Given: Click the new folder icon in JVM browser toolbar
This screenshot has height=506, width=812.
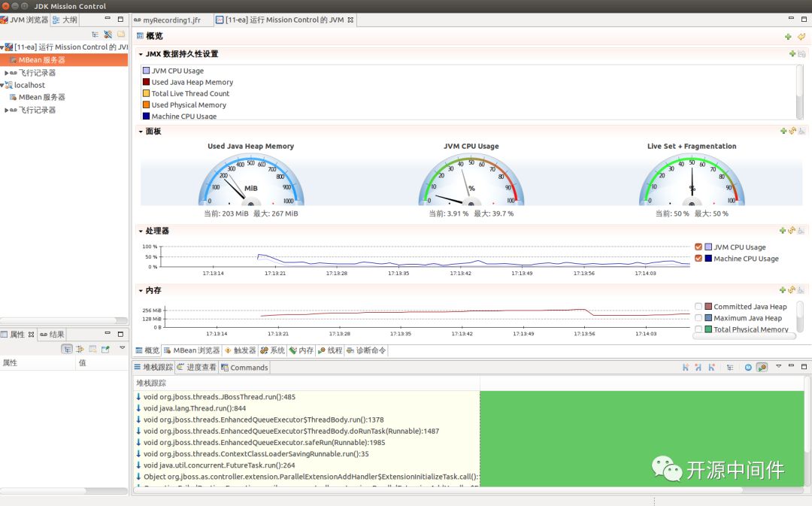Looking at the screenshot, I should (x=120, y=35).
